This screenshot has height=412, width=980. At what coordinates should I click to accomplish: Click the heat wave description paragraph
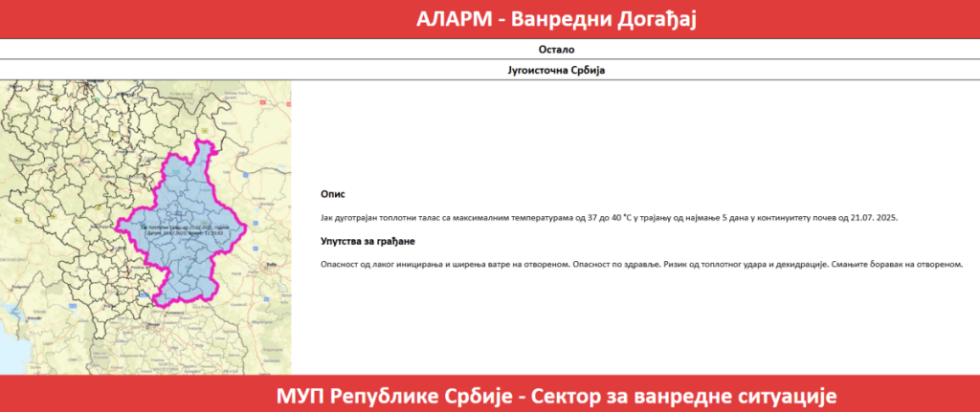(609, 218)
